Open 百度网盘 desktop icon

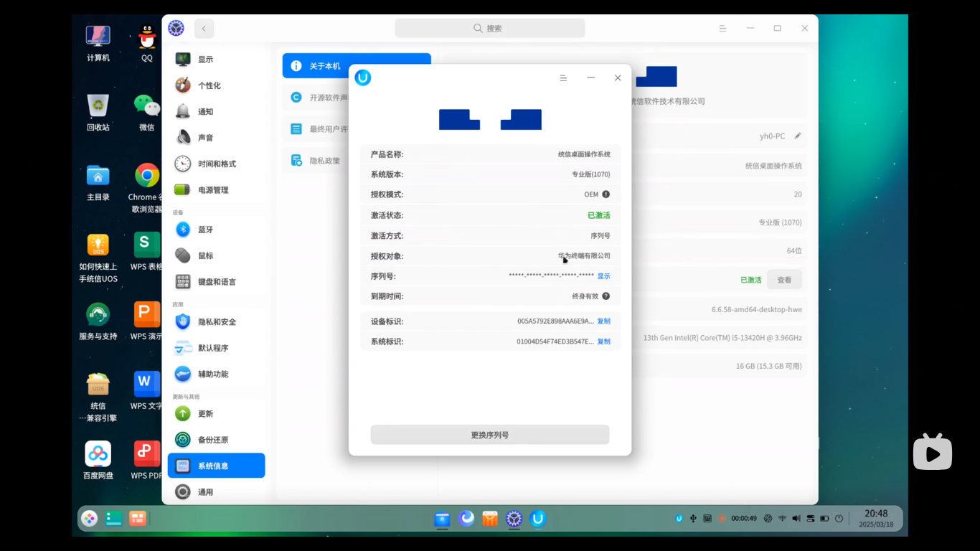(98, 461)
